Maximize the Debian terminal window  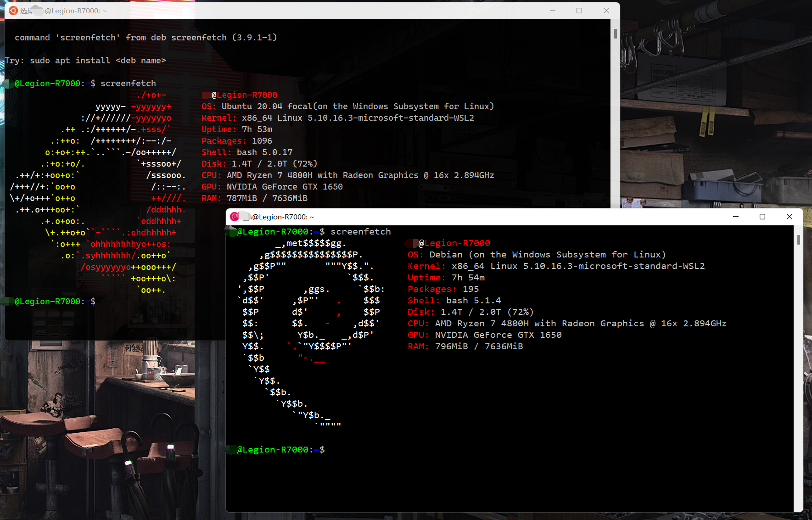pyautogui.click(x=762, y=217)
